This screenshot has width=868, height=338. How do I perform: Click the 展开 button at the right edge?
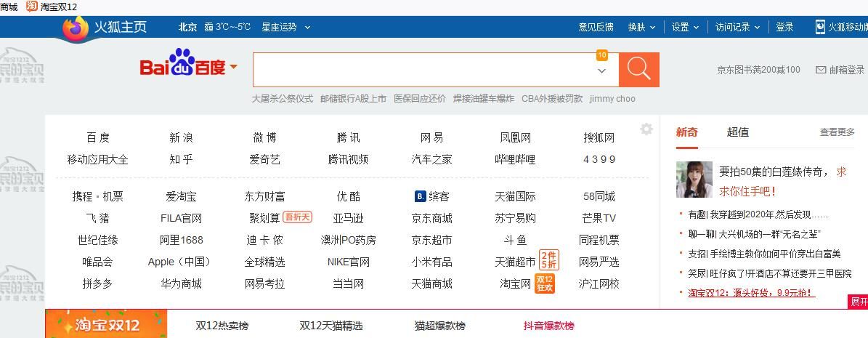click(x=859, y=302)
